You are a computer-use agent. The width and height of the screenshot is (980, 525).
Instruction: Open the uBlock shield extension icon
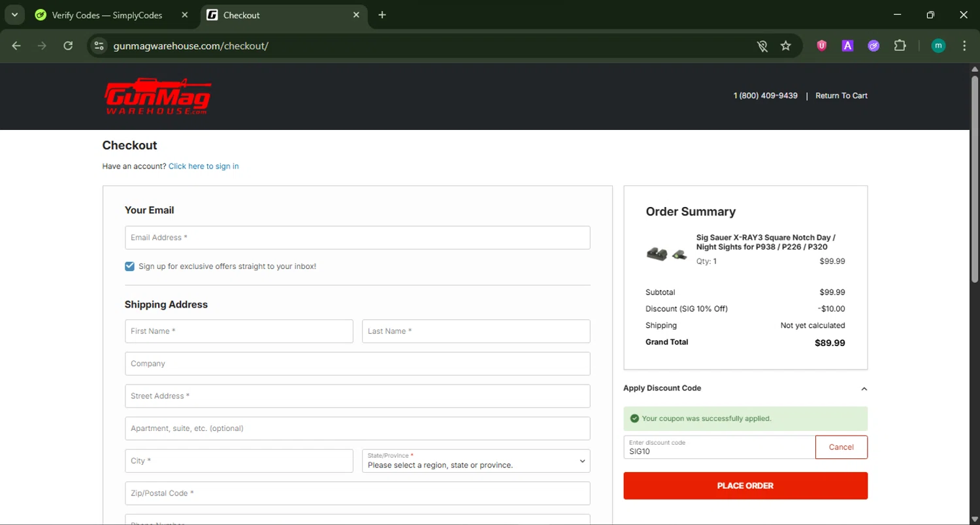822,46
